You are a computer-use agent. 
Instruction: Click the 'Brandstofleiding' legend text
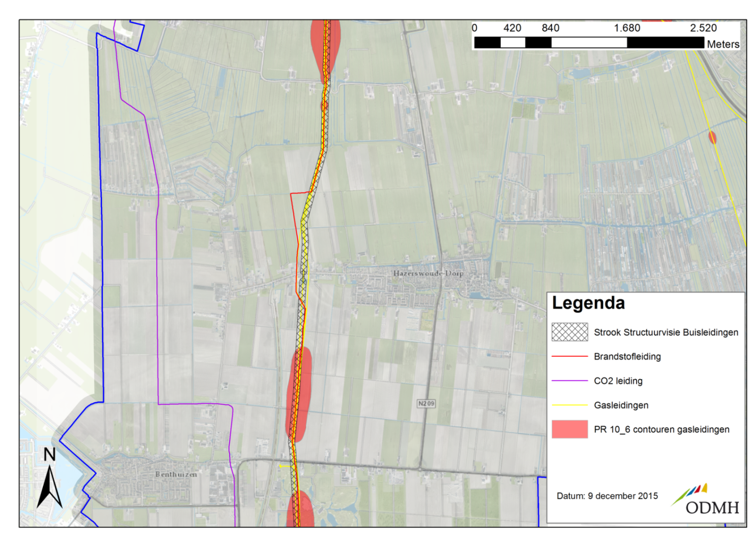point(627,357)
